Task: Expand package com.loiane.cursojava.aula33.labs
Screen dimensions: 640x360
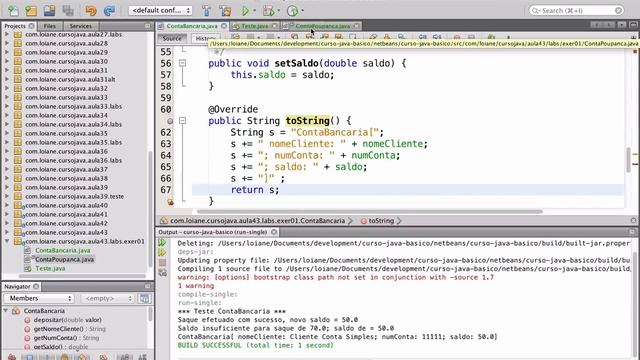Action: coord(7,106)
